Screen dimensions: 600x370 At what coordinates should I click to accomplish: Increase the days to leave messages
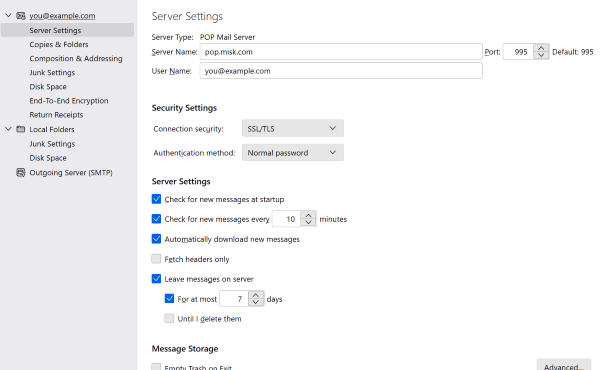(x=256, y=295)
